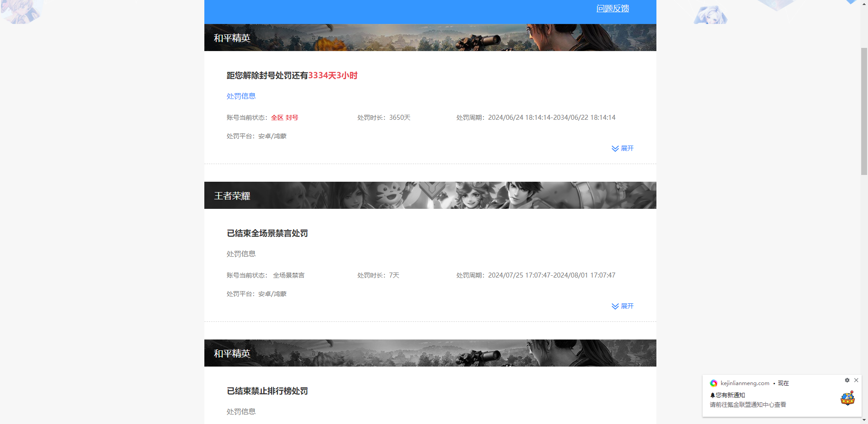
Task: Expand the 3650天 封号 punishment details
Action: tap(623, 148)
